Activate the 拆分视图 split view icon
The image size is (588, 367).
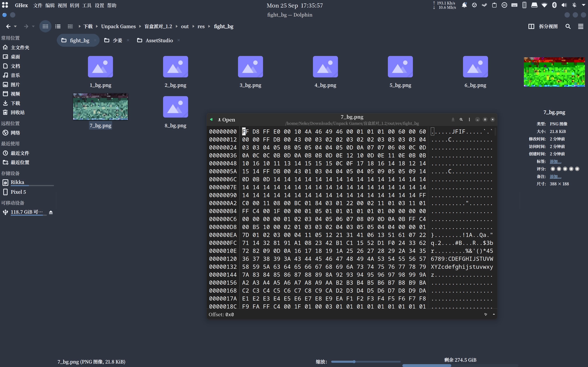click(x=531, y=26)
